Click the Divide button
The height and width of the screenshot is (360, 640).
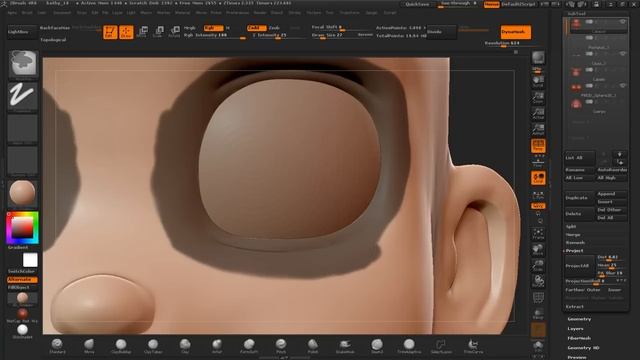pyautogui.click(x=441, y=32)
